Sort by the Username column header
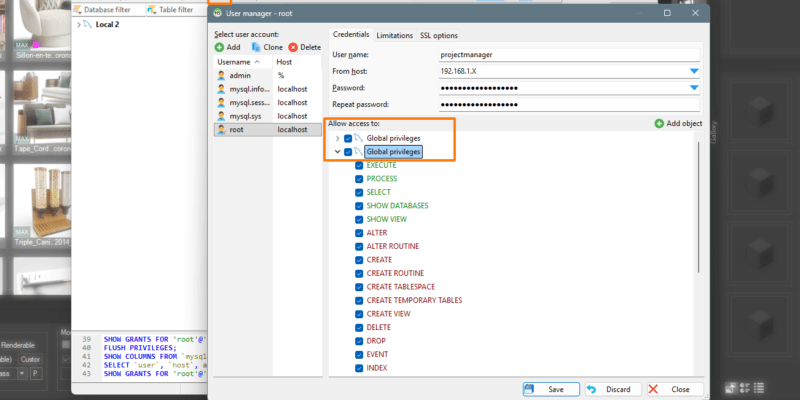The width and height of the screenshot is (800, 400). tap(243, 62)
